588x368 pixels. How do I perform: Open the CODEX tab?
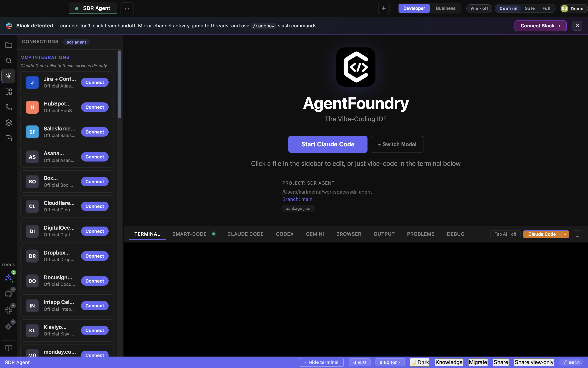(x=285, y=234)
